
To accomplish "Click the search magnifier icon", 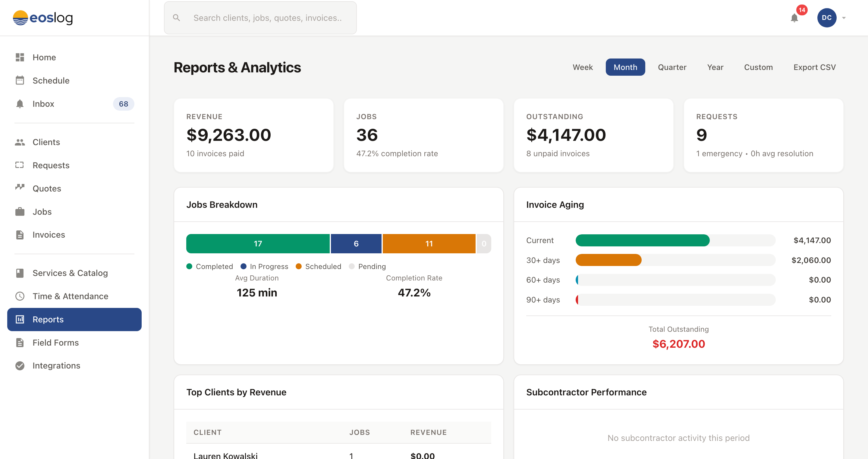I will tap(176, 18).
